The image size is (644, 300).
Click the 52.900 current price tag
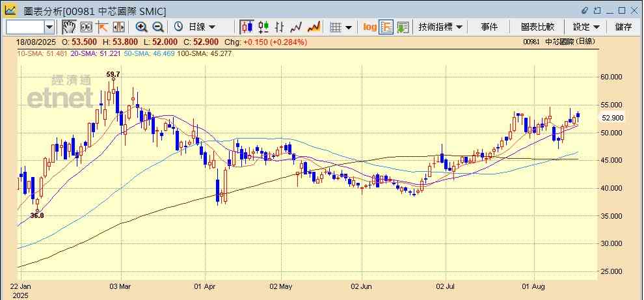pos(612,118)
